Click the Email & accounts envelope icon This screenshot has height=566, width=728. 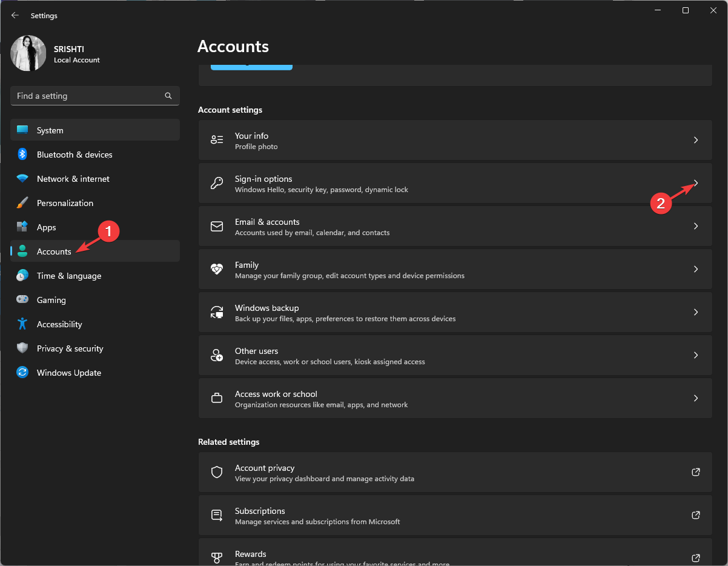tap(217, 226)
